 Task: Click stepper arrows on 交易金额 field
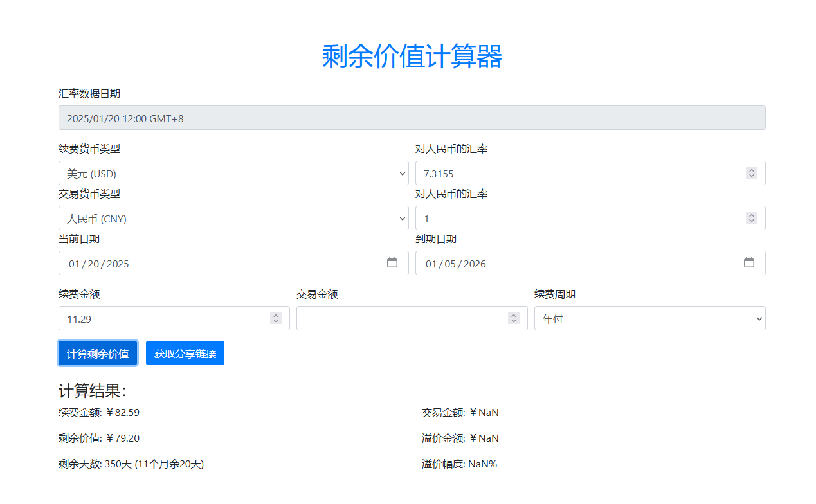514,318
